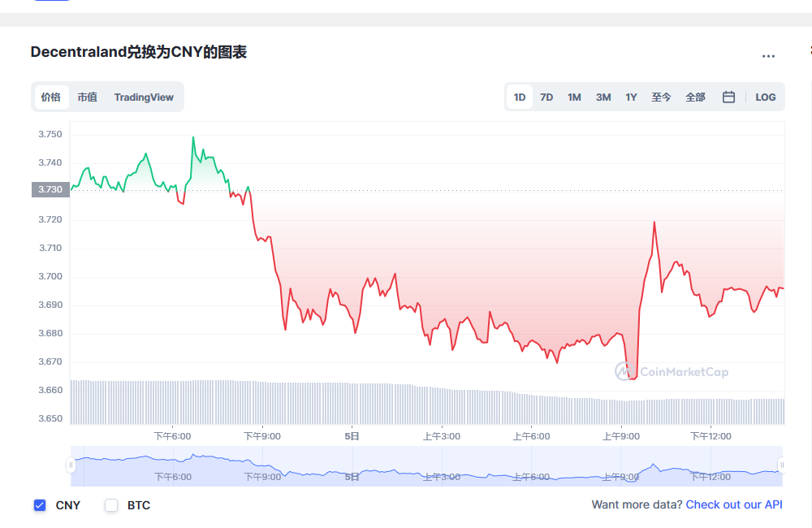812x528 pixels.
Task: Open the TradingView tab
Action: [144, 97]
